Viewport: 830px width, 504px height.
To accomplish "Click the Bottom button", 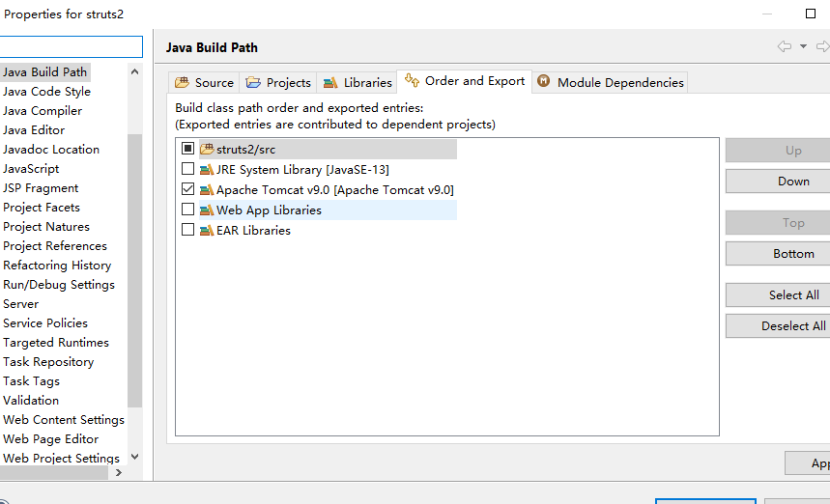I will (778, 254).
